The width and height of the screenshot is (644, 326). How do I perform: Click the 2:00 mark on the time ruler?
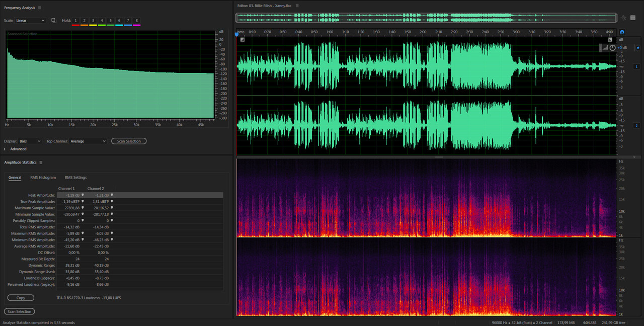pyautogui.click(x=423, y=32)
